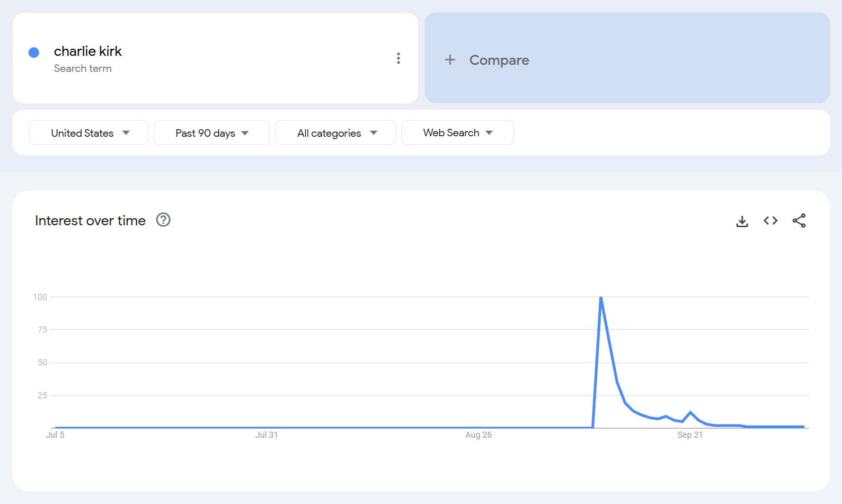Open the three-dot menu for charlie kirk
Image resolution: width=842 pixels, height=504 pixels.
click(398, 58)
